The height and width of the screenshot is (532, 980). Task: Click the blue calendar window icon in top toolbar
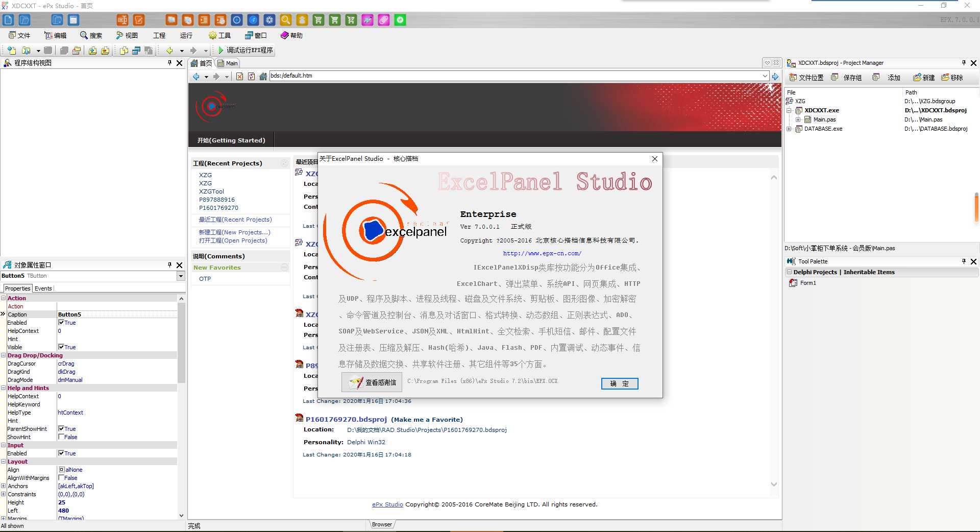[73, 20]
